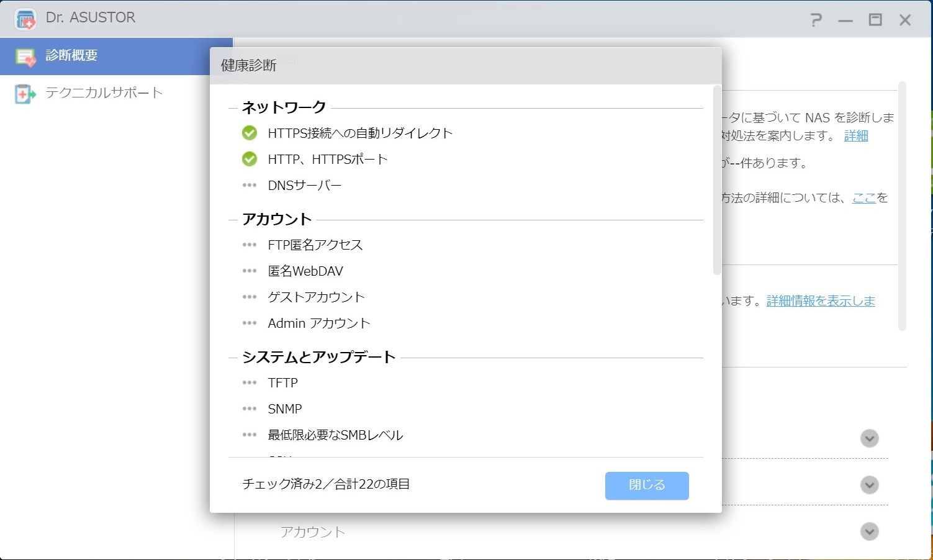This screenshot has width=933, height=560.
Task: Click green check beside HTTP、HTTPSポート
Action: pyautogui.click(x=250, y=159)
